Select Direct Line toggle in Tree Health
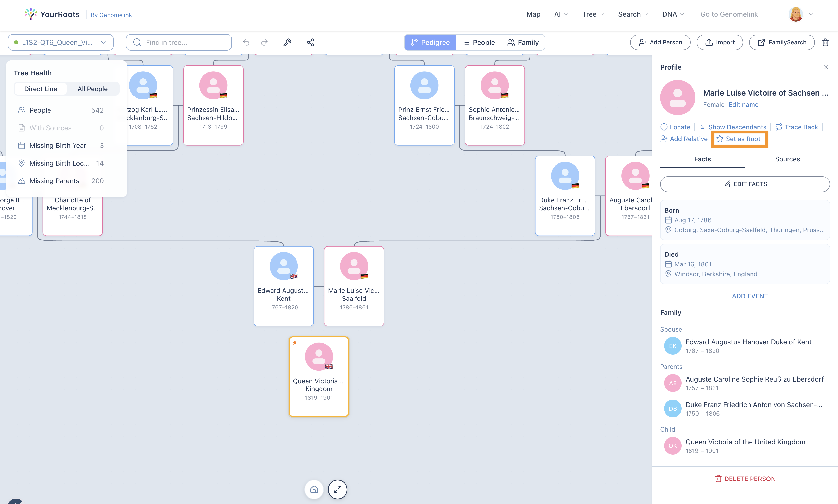The height and width of the screenshot is (504, 838). [41, 89]
